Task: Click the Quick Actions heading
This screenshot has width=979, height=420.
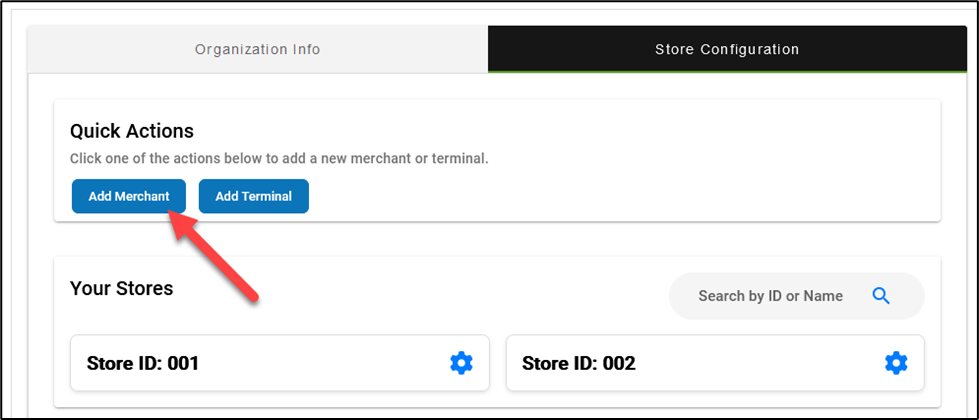Action: 132,131
